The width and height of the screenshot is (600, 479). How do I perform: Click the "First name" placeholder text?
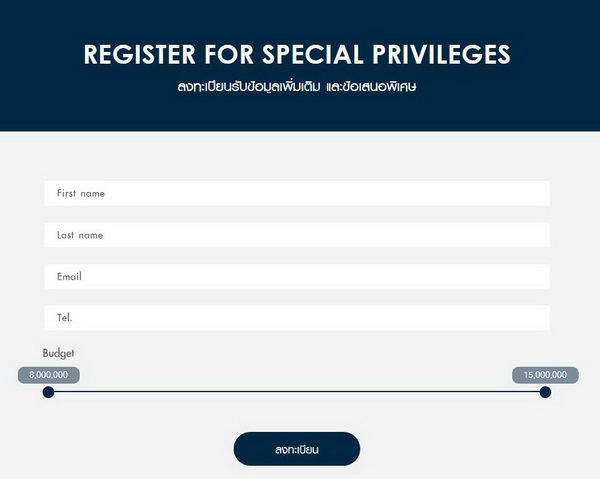pos(81,193)
